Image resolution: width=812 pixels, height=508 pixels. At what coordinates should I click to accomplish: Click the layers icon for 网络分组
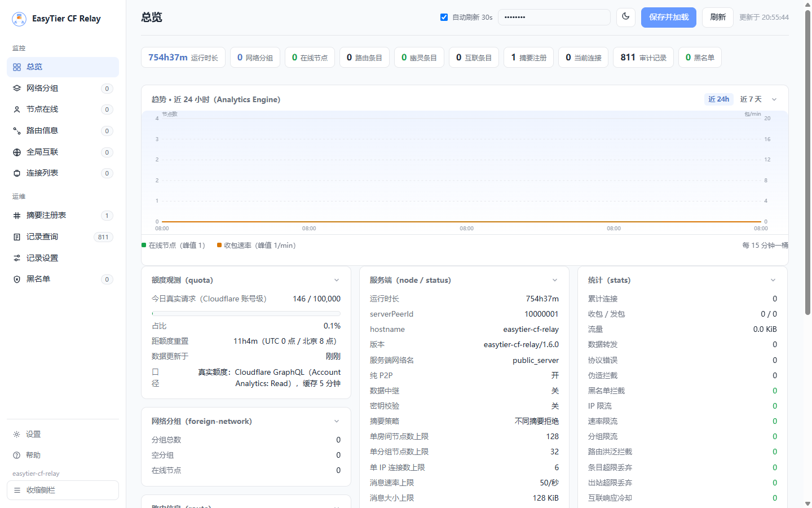(17, 89)
